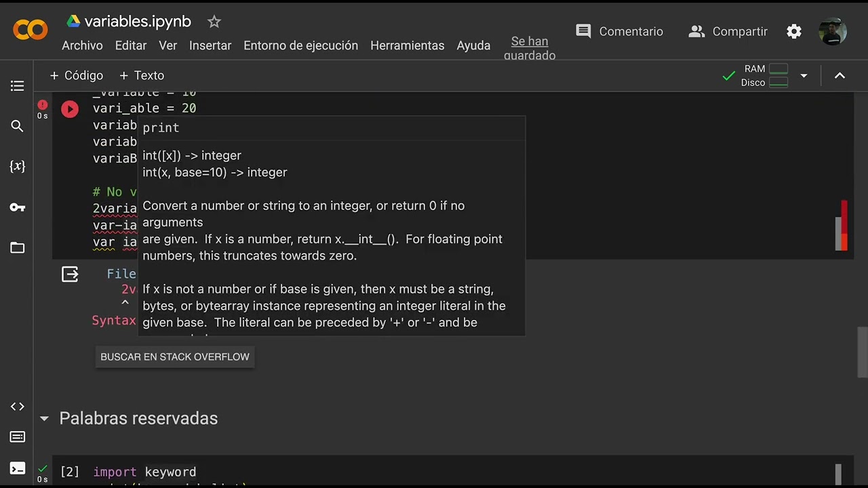This screenshot has width=868, height=488.
Task: Click the Google Drive icon beside notebook title
Action: point(73,22)
